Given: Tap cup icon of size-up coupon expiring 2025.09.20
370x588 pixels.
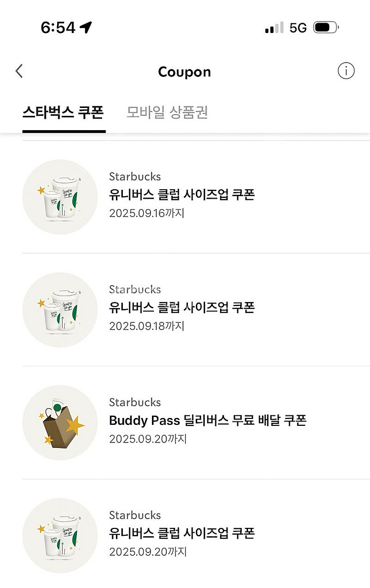Looking at the screenshot, I should coord(60,535).
